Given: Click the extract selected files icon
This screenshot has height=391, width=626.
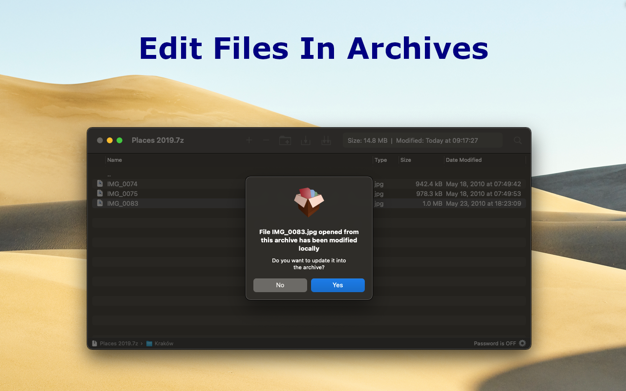Looking at the screenshot, I should 305,140.
